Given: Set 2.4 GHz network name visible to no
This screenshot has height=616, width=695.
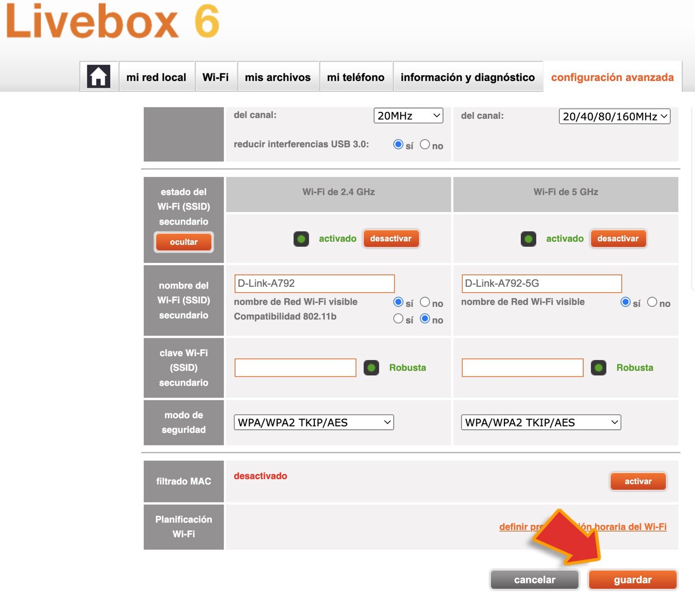Looking at the screenshot, I should pos(425,302).
